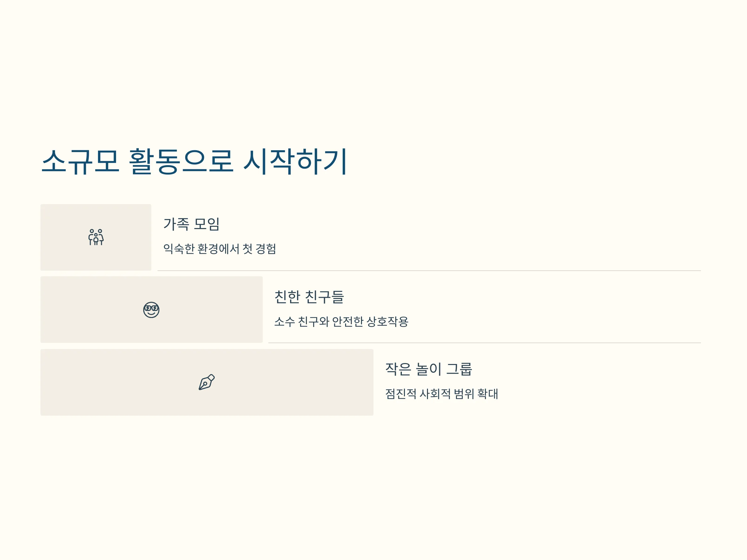Select the slide title 소규모 활동으로 시작하기
Screen dimensions: 747x560
tap(194, 161)
